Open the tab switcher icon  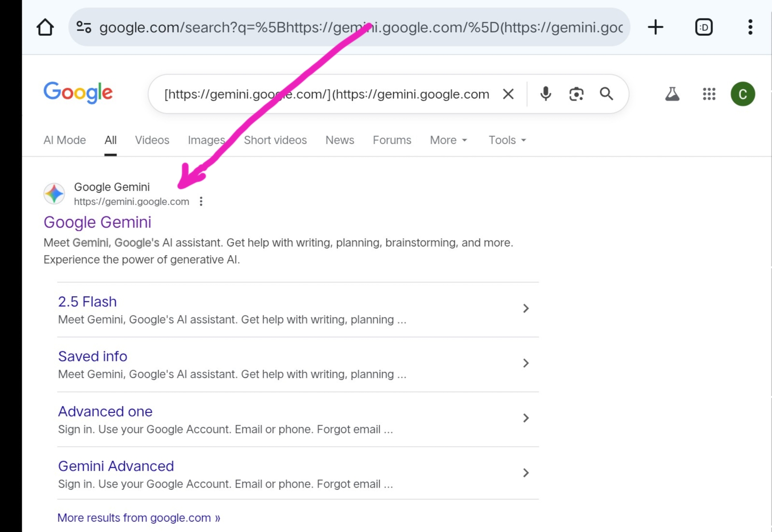click(x=704, y=27)
